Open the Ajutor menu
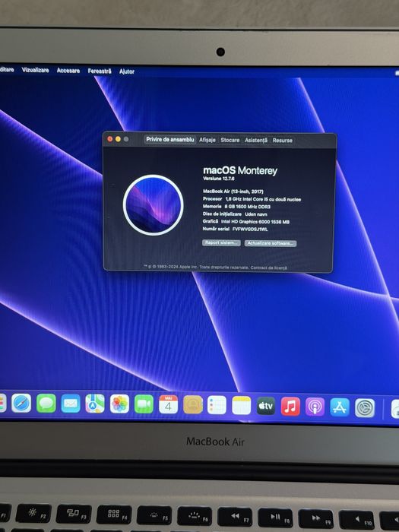This screenshot has height=532, width=399. pos(127,71)
